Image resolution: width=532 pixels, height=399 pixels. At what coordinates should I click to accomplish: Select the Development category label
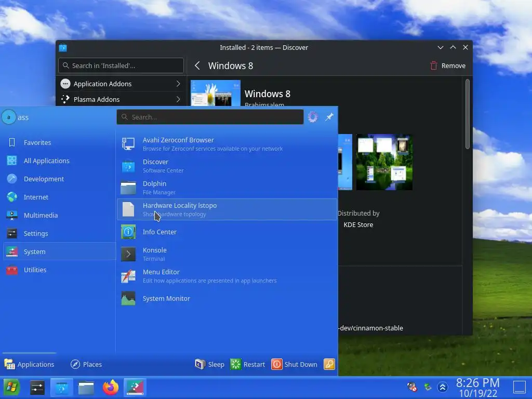[44, 179]
